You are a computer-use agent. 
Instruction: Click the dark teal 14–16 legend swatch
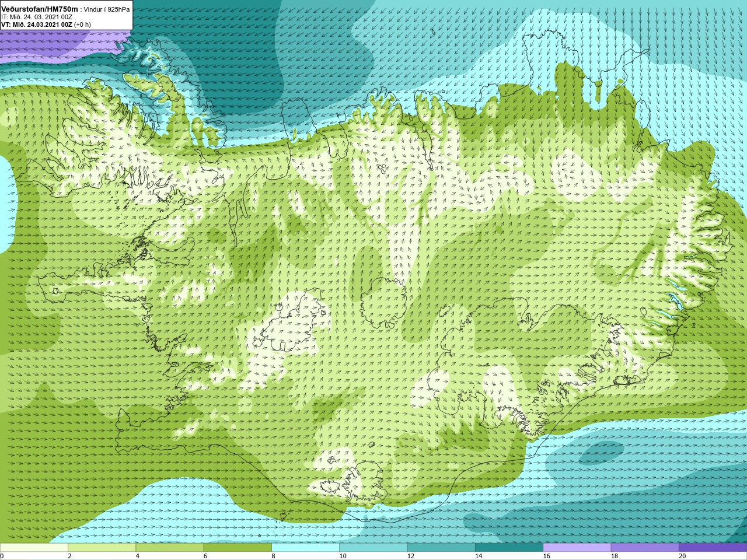coord(509,548)
